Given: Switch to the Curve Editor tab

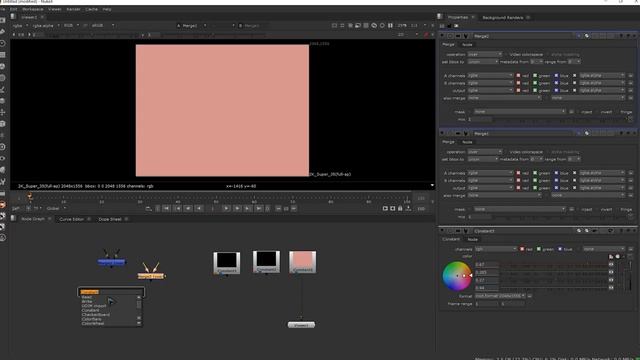Looking at the screenshot, I should (71, 219).
